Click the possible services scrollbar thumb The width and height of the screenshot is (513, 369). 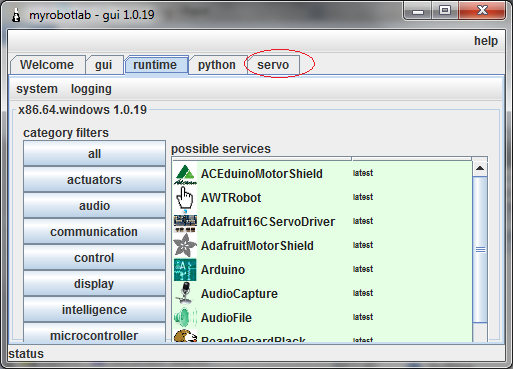tap(480, 249)
